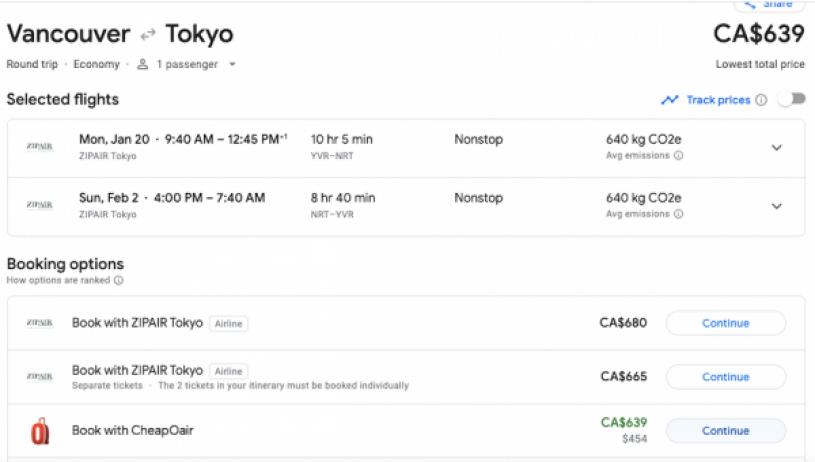Continue with ZIPAIR Tokyo CA$680 option
Viewport: 815px width, 462px height.
tap(725, 323)
